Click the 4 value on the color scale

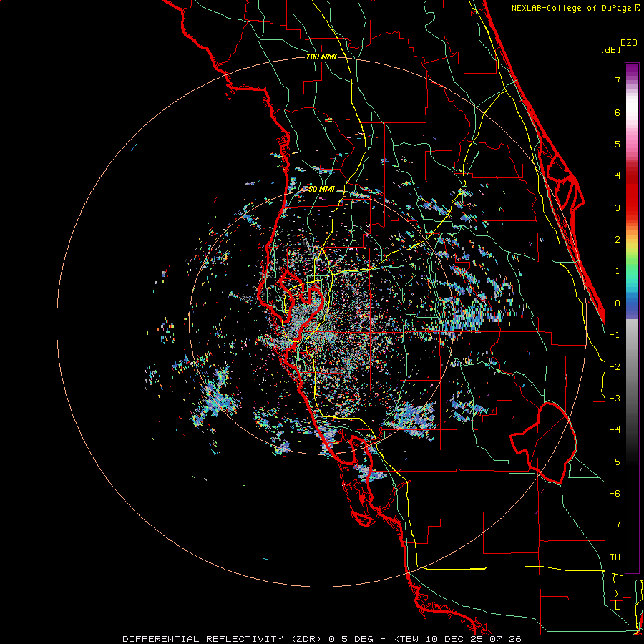tap(618, 176)
